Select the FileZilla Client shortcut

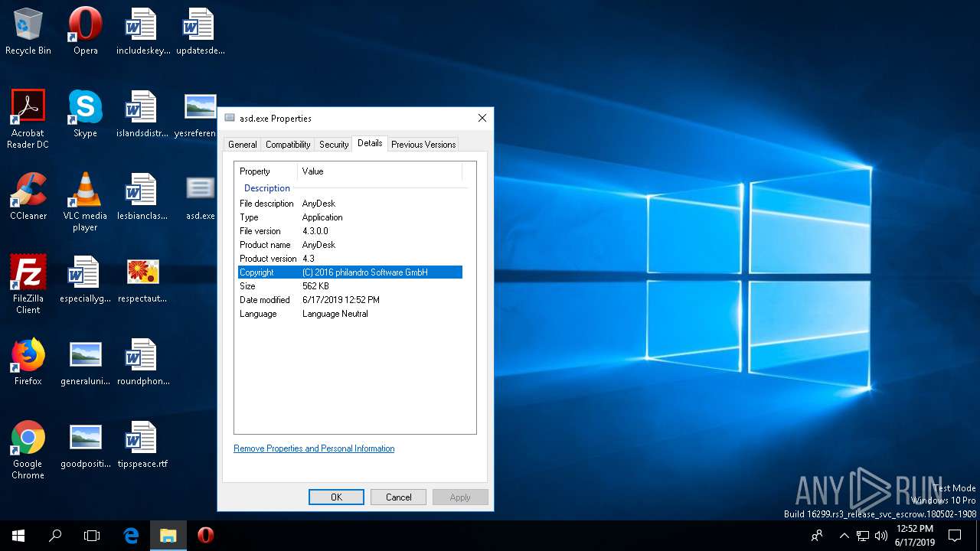(x=28, y=284)
